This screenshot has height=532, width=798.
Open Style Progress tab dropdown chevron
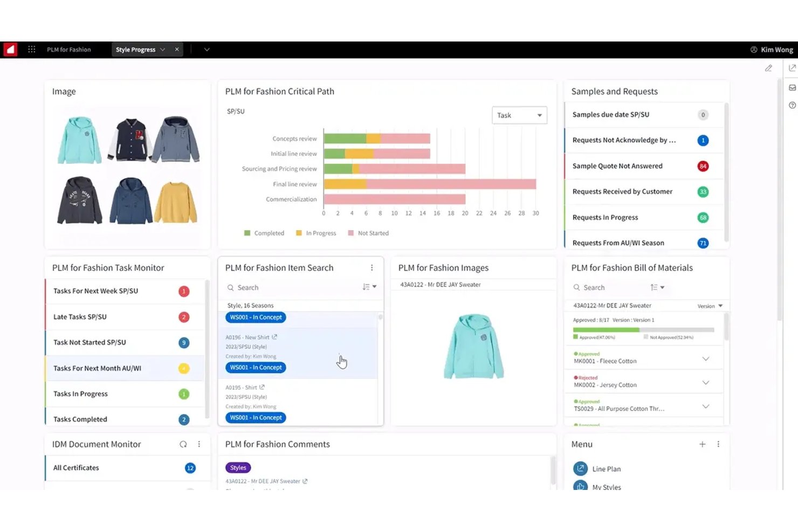162,50
